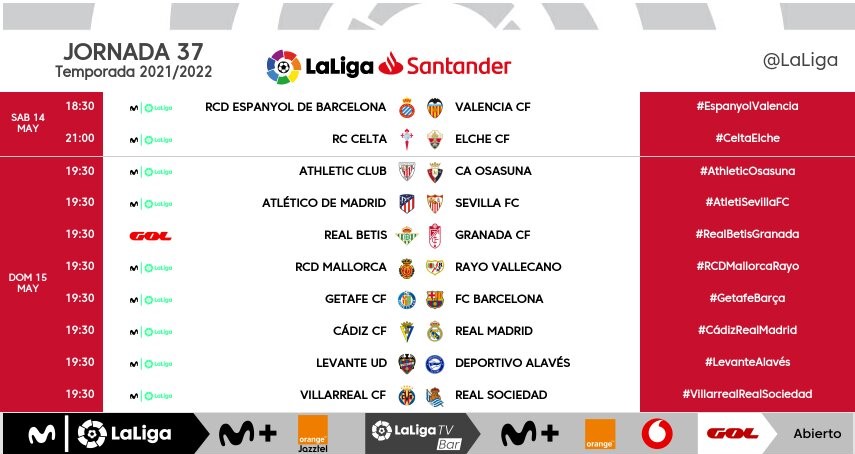The height and width of the screenshot is (454, 855).
Task: Select the FC Barcelona crest
Action: (x=435, y=299)
